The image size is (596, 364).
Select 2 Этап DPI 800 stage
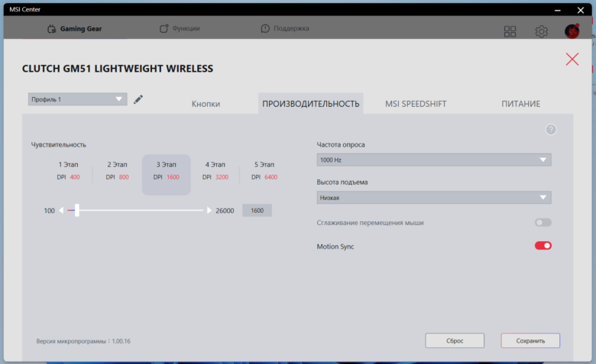coord(117,170)
